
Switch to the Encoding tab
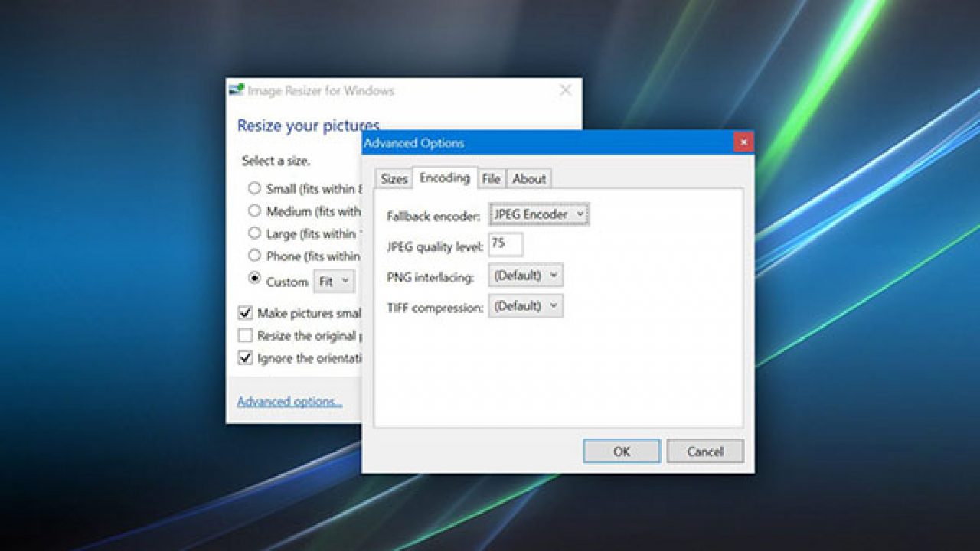(x=445, y=178)
